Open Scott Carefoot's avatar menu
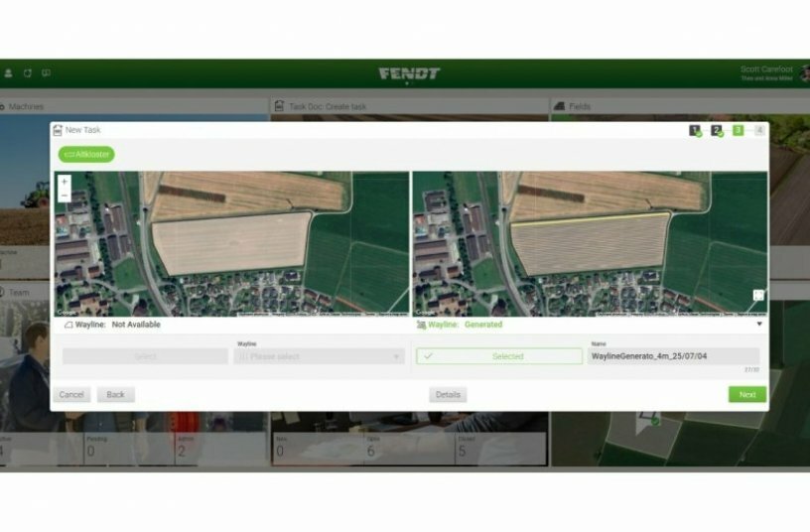 [804, 73]
